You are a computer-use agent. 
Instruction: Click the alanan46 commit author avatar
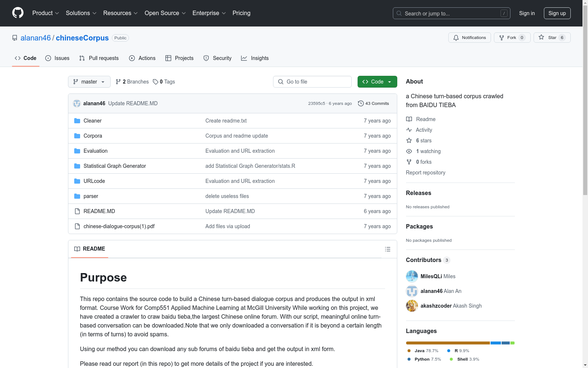(77, 103)
